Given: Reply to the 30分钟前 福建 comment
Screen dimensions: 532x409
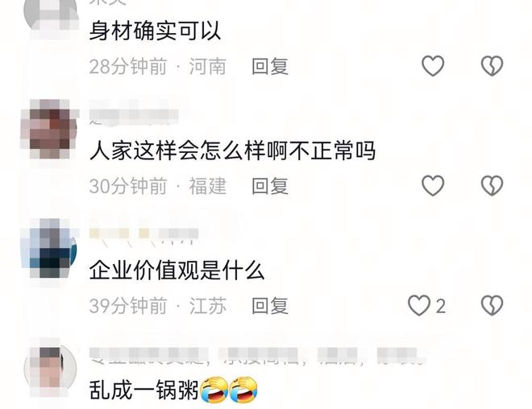Looking at the screenshot, I should [x=270, y=186].
